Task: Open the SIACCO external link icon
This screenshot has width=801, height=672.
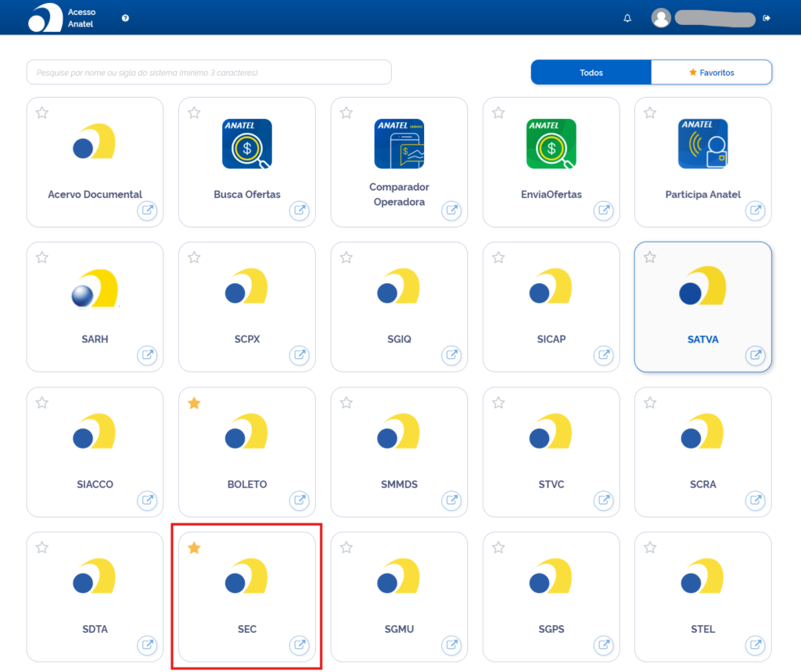Action: 147,501
